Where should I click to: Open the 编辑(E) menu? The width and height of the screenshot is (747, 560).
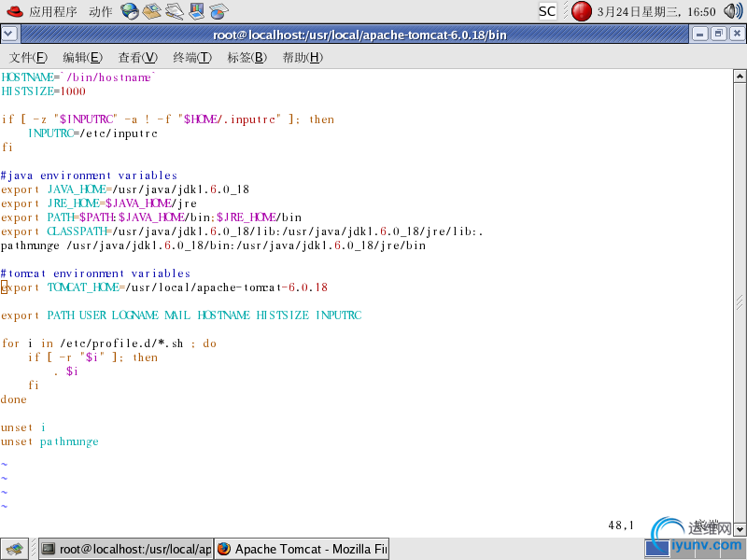coord(82,58)
